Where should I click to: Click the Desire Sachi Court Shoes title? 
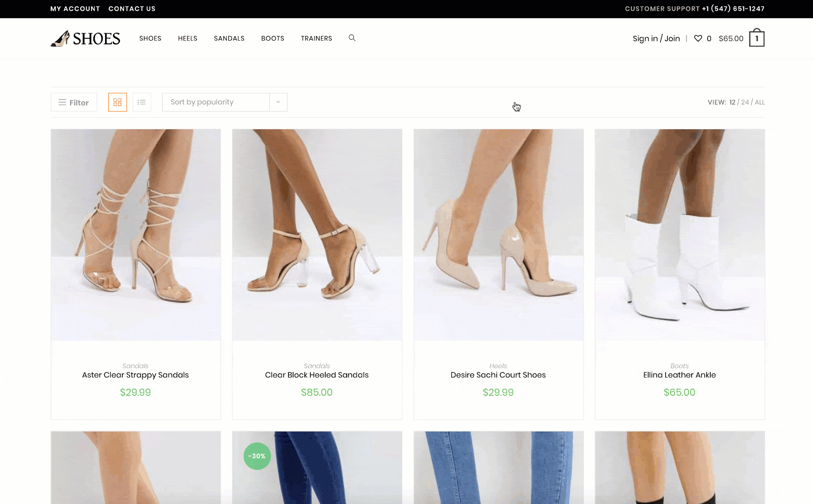[x=498, y=375]
